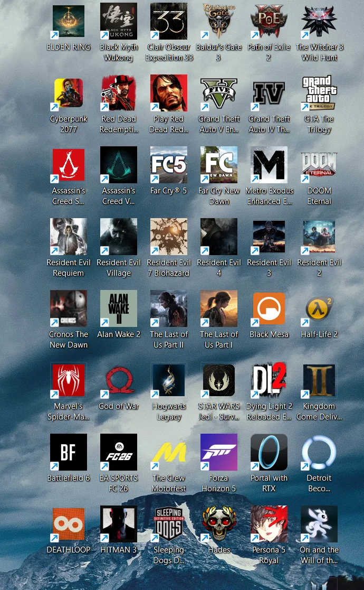The image size is (364, 590).
Task: Open Assassin's Creed Shadows red icon
Action: [x=69, y=165]
